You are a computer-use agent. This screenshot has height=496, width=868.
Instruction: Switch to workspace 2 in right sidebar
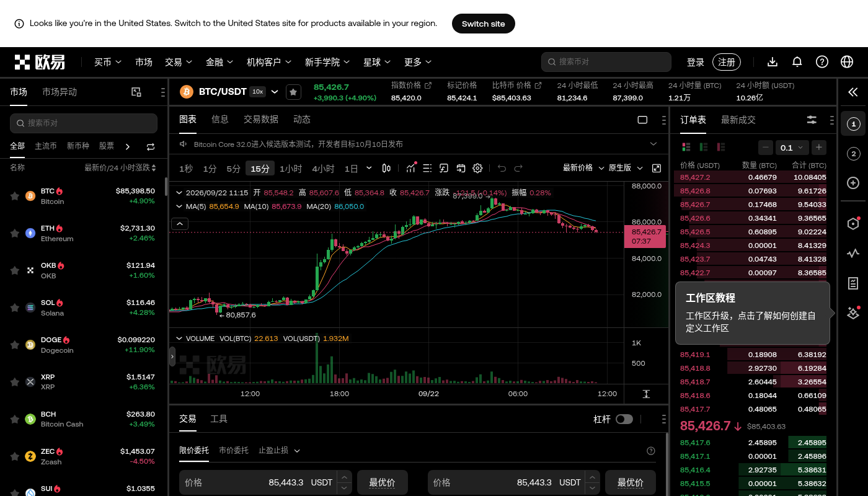[853, 154]
